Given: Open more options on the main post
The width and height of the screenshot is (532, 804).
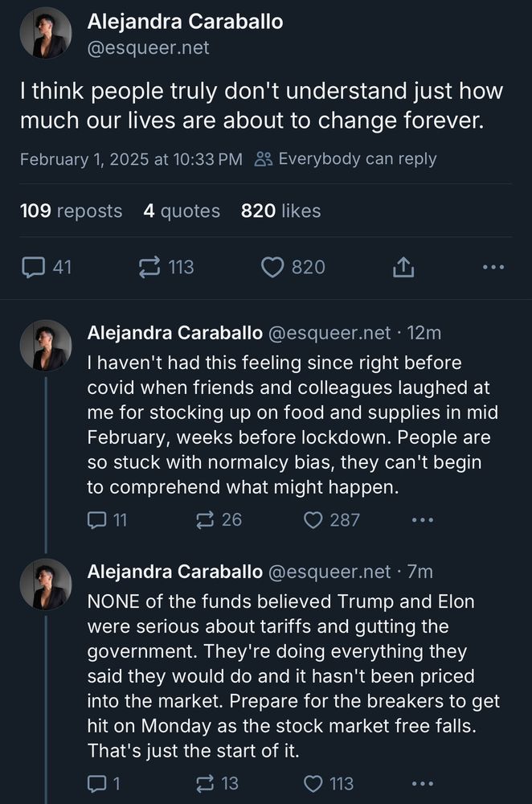Looking at the screenshot, I should pos(493,267).
